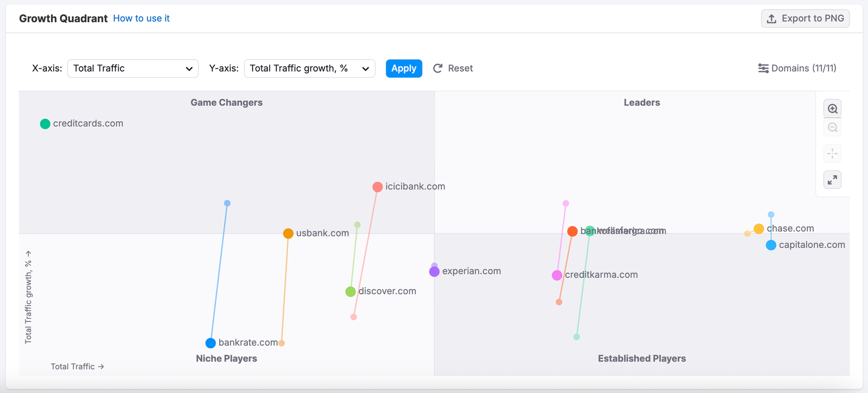The width and height of the screenshot is (868, 393).
Task: Select the creditkarma.com pink dot
Action: pos(557,275)
